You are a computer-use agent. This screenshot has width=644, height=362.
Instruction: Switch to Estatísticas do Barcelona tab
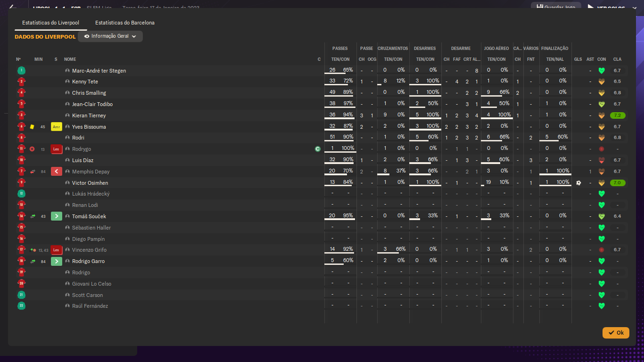124,23
